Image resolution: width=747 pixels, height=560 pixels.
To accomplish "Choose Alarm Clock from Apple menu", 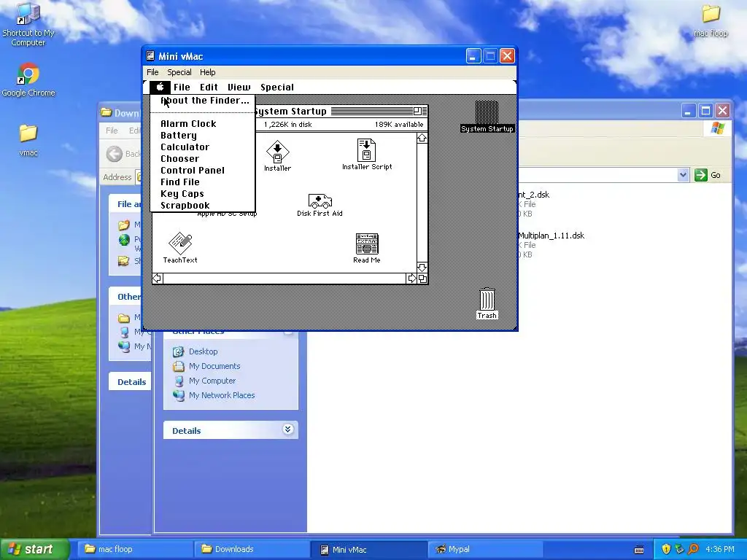I will coord(203,124).
